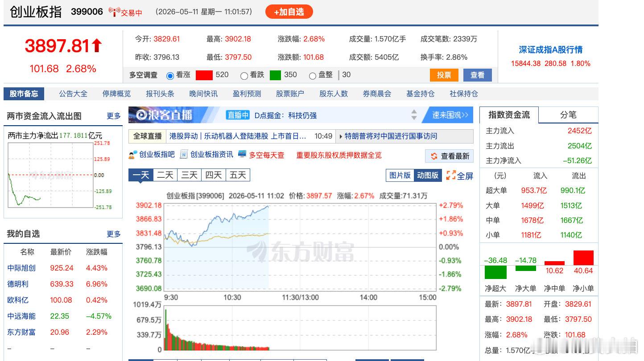Open 公告大全 link

(x=73, y=94)
